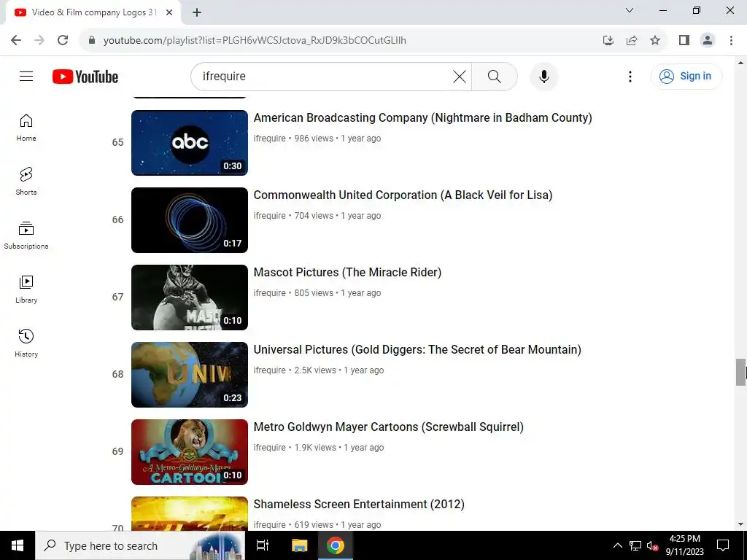Click the "986 views" text
Viewport: 747px width, 560px height.
click(x=314, y=138)
